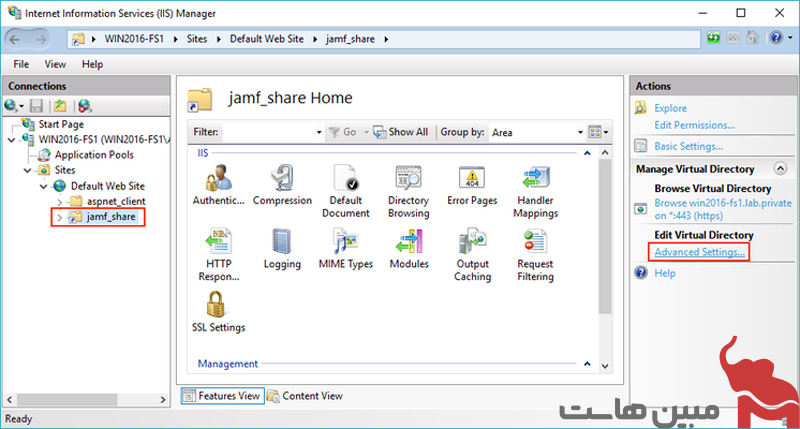Click Edit Permissions link
Screen dimensions: 800x429
(x=694, y=125)
